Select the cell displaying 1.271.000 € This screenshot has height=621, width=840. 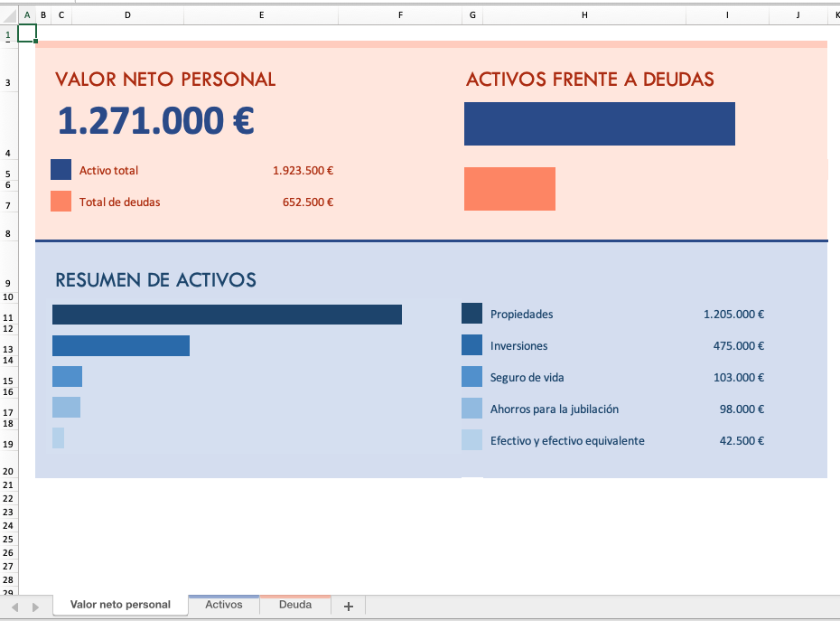(154, 120)
